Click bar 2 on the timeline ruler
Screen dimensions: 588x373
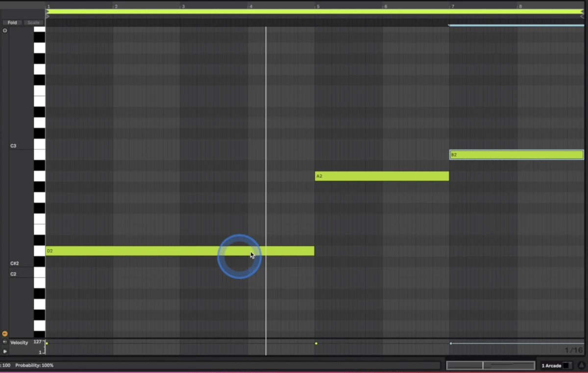point(116,6)
